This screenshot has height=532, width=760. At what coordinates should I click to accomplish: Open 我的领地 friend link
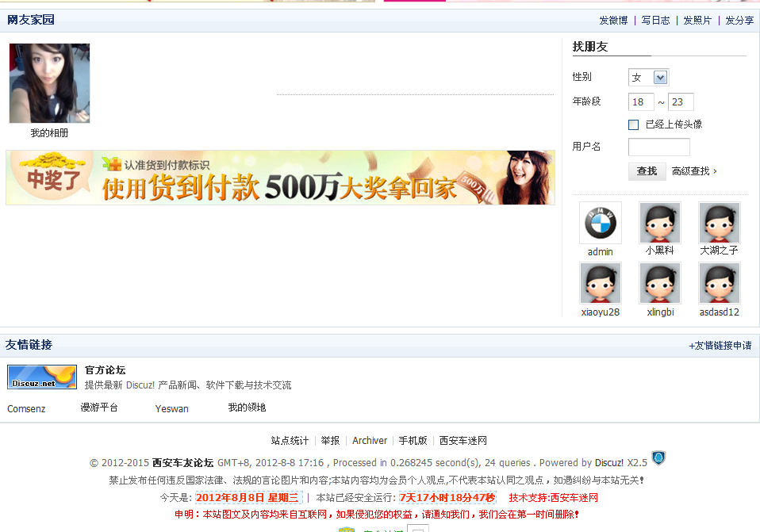[247, 408]
